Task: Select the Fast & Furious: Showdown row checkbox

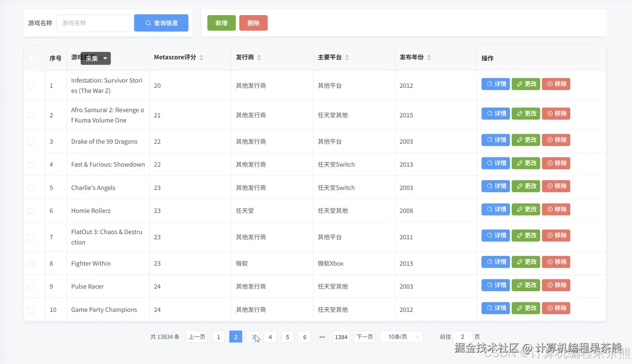Action: point(31,164)
